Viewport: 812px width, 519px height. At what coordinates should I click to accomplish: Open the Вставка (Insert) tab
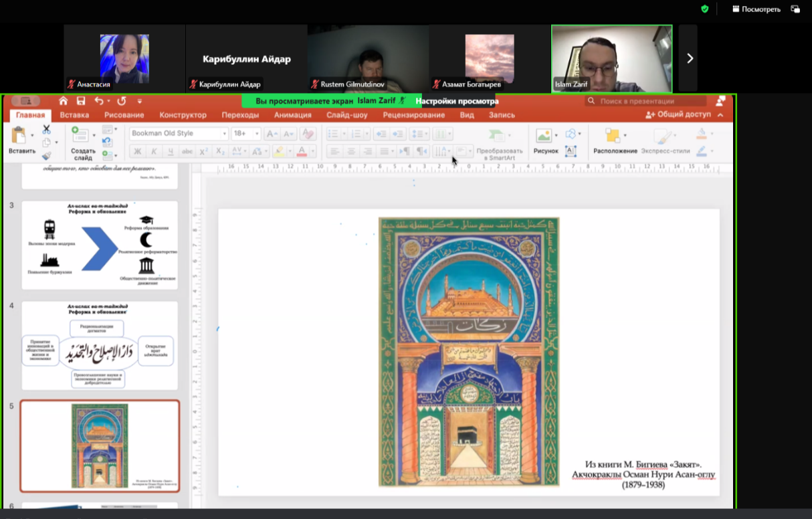tap(74, 115)
